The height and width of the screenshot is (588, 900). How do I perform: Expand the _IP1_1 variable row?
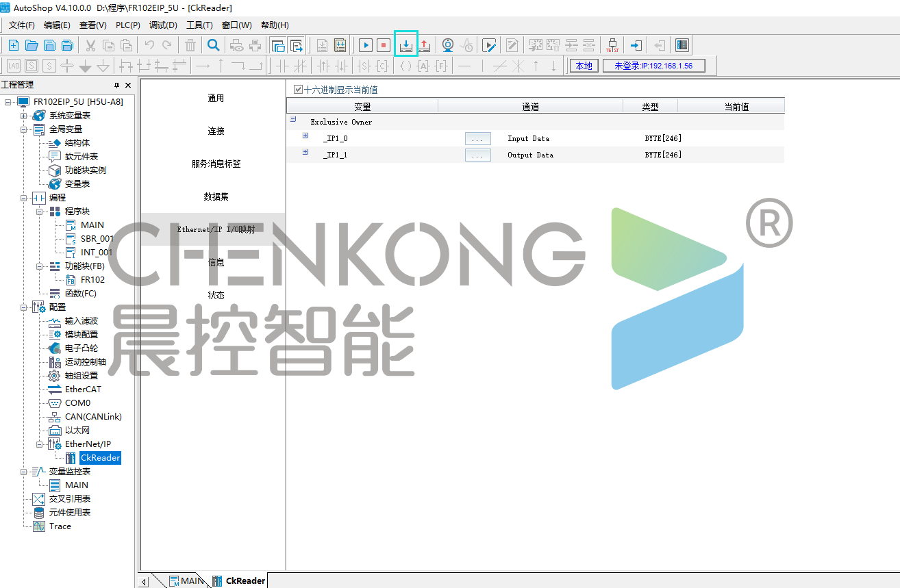[305, 152]
